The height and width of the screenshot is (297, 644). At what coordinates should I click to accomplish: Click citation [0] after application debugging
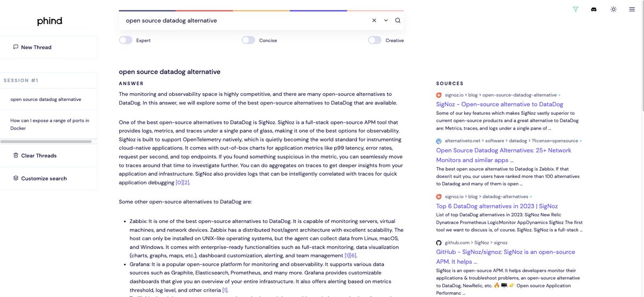pyautogui.click(x=179, y=182)
